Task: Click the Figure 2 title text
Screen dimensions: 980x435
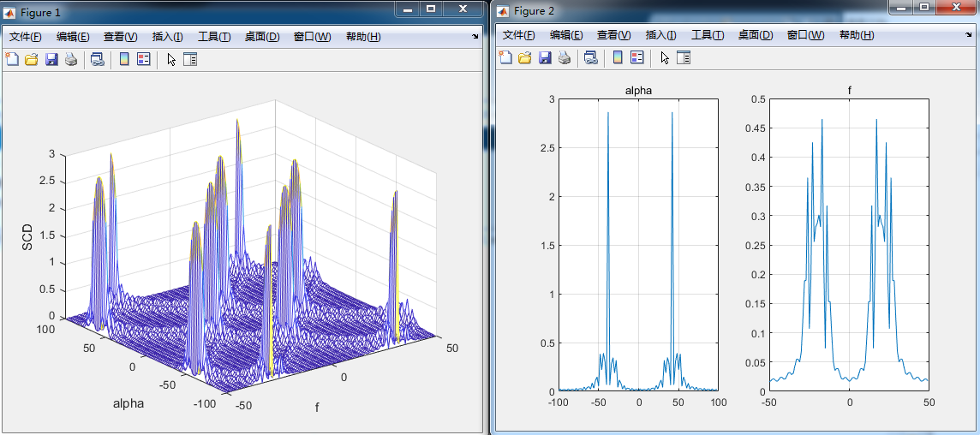Action: (x=534, y=10)
